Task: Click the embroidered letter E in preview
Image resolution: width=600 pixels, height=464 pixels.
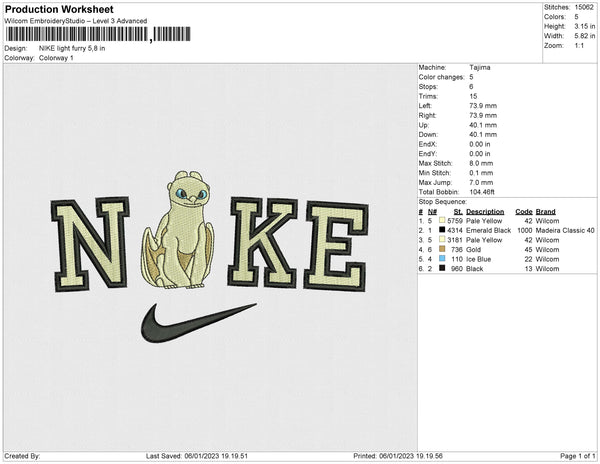Action: coord(336,246)
